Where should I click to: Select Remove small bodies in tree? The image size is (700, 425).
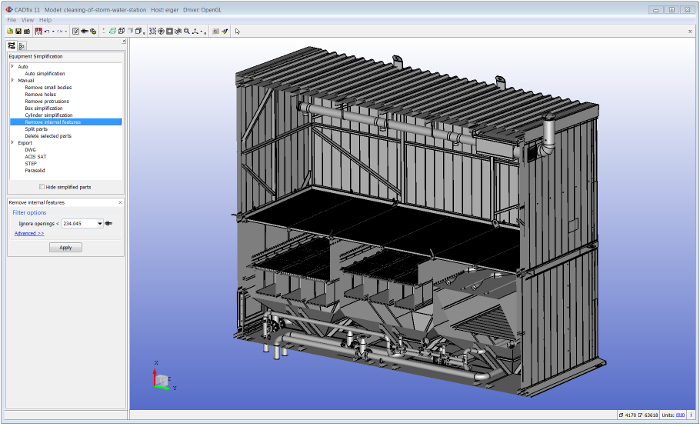48,87
